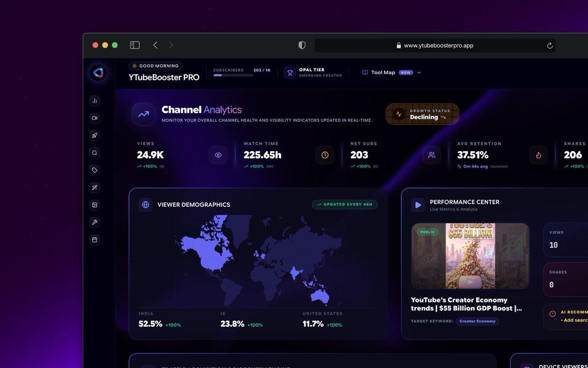This screenshot has height=368, width=588.
Task: Open the analytics bar chart sidebar icon
Action: (95, 101)
